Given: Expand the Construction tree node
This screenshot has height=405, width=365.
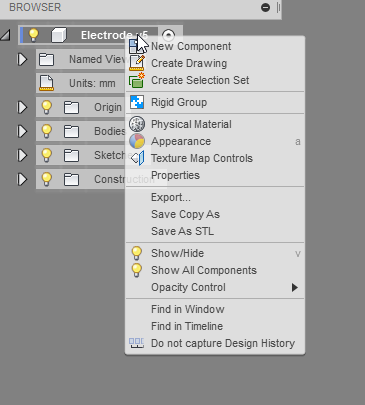Looking at the screenshot, I should (22, 179).
